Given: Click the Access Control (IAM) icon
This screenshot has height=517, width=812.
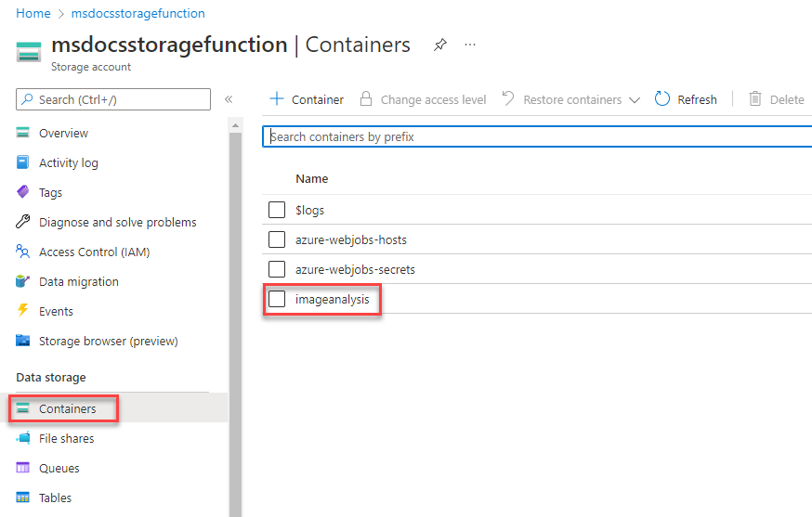Looking at the screenshot, I should click(x=23, y=252).
